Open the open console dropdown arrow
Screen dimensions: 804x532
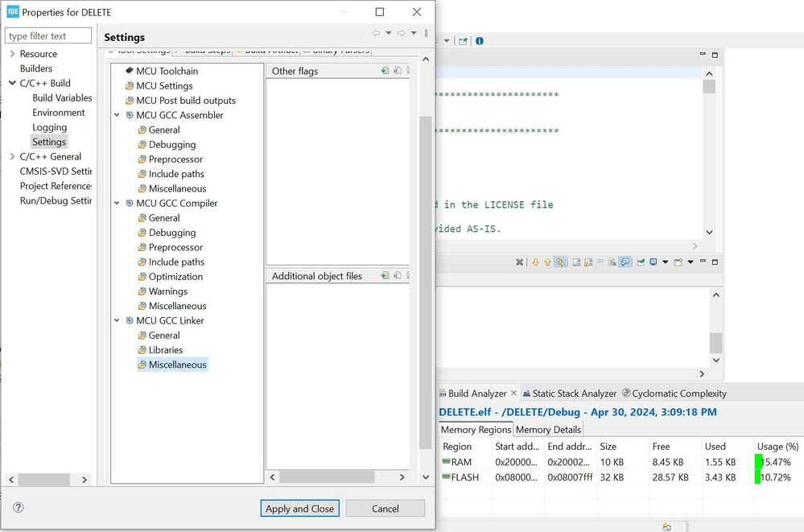[691, 262]
